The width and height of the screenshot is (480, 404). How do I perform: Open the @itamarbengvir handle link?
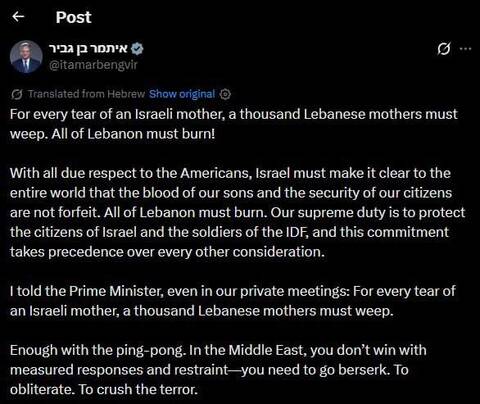pos(93,65)
